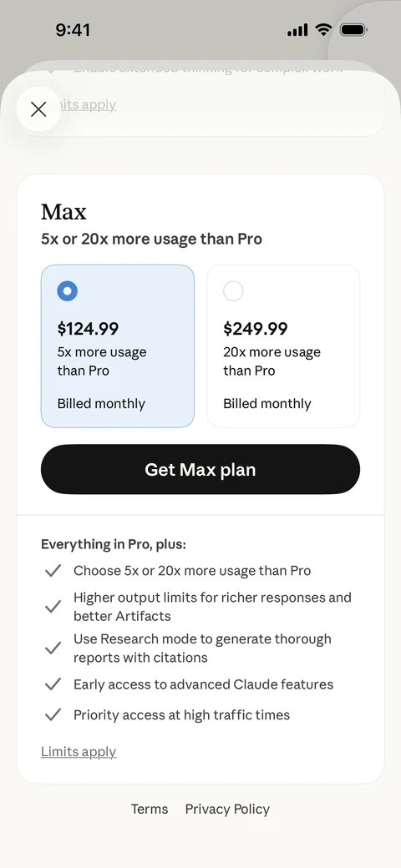Tap checkmark beside Higher output limits
This screenshot has height=868, width=401.
pos(53,607)
